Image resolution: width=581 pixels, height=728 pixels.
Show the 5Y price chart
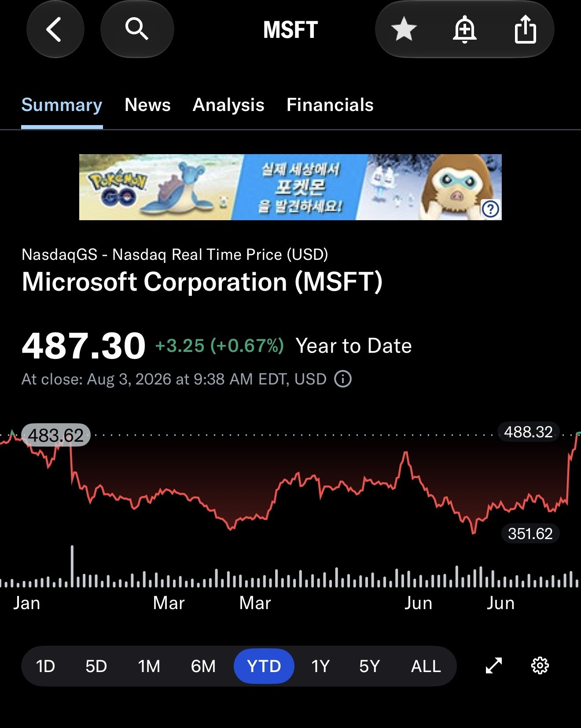369,666
